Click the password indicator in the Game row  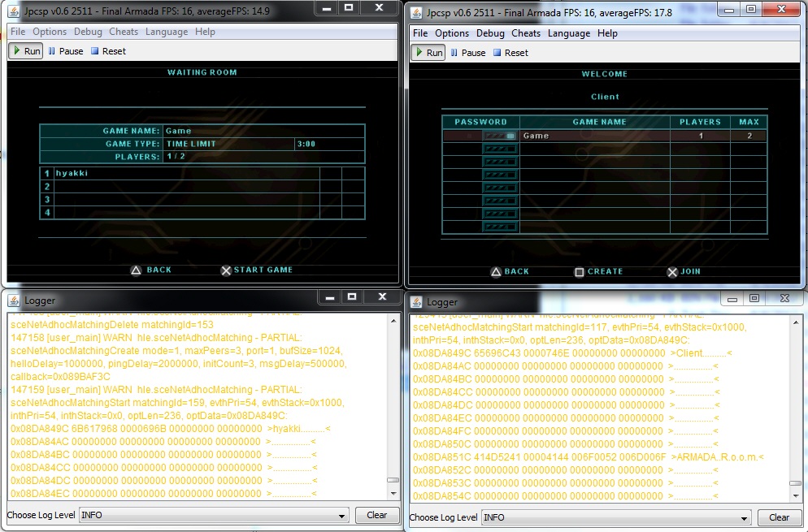pyautogui.click(x=500, y=136)
